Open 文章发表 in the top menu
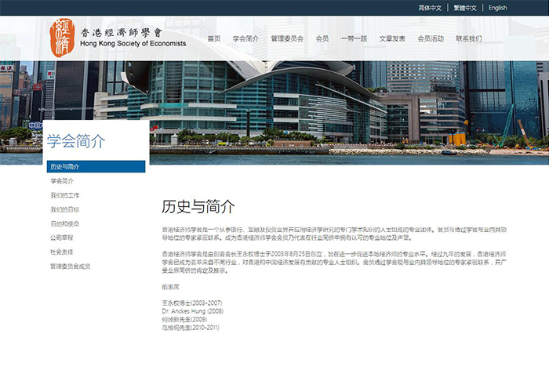The image size is (549, 392). tap(392, 38)
